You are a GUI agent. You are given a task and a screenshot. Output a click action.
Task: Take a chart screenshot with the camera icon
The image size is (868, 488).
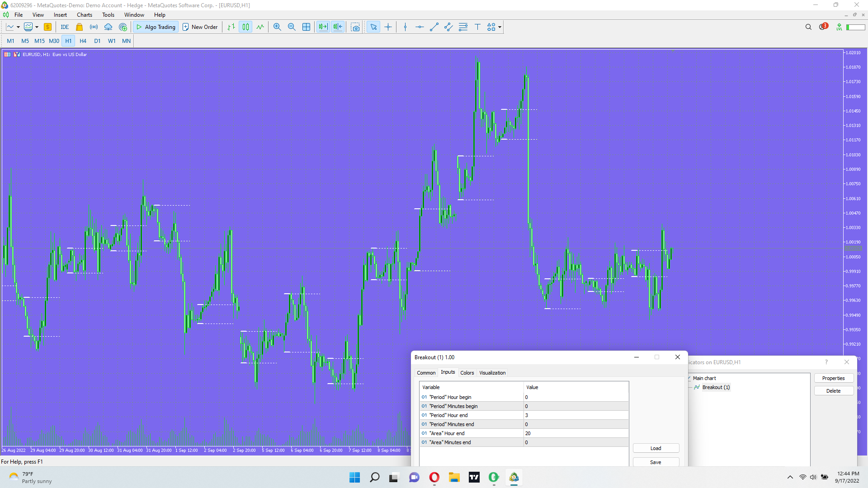coord(355,27)
